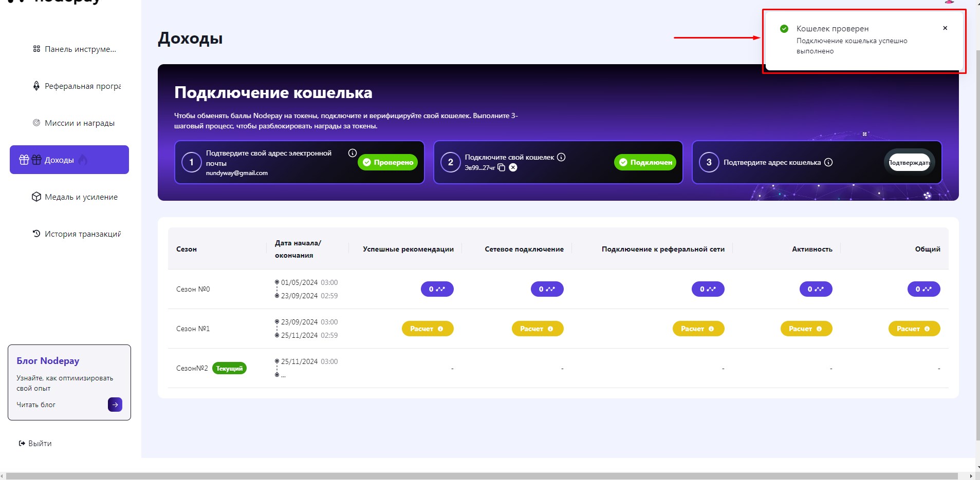The height and width of the screenshot is (480, 980).
Task: Click the green Текущий badge
Action: pos(229,369)
